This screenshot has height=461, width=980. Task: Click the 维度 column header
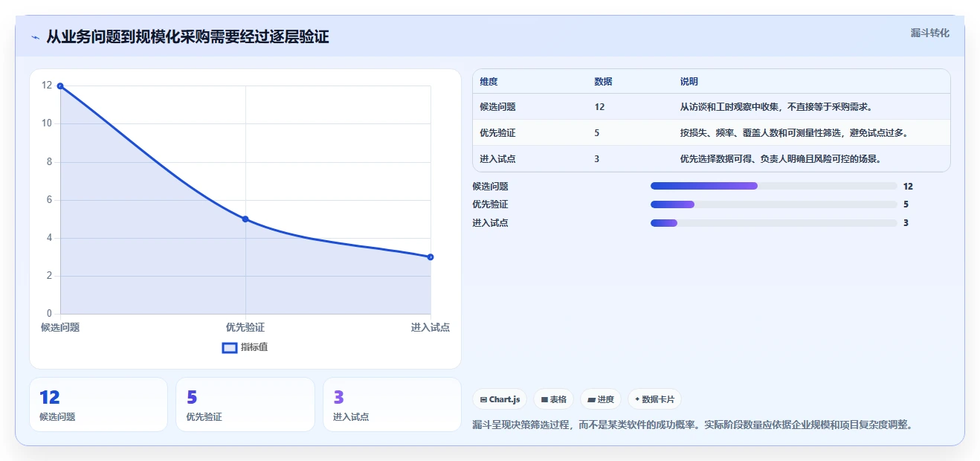click(489, 82)
